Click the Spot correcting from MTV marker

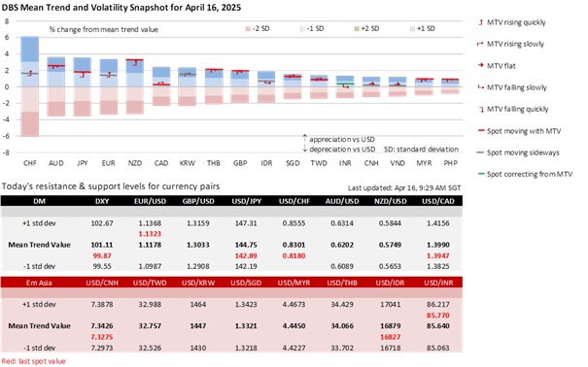[x=481, y=174]
